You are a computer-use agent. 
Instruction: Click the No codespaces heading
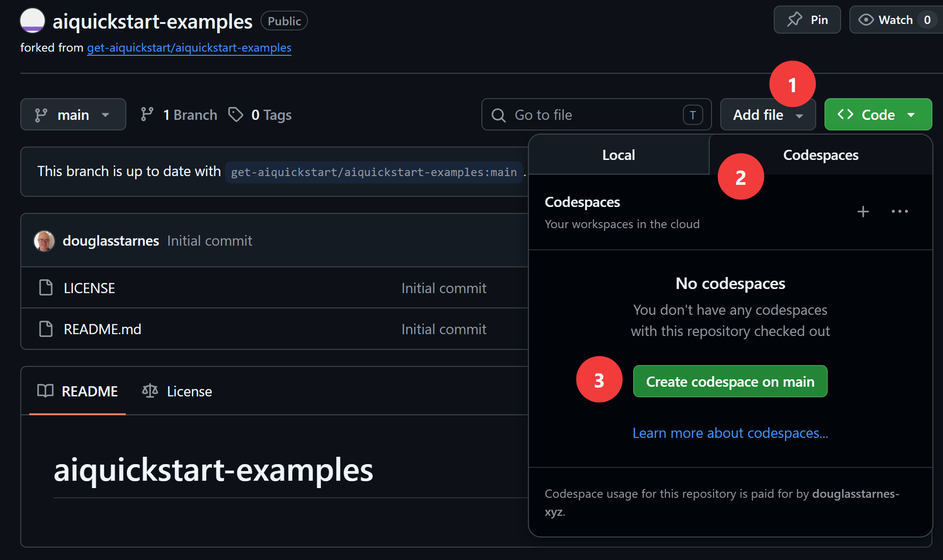click(730, 283)
